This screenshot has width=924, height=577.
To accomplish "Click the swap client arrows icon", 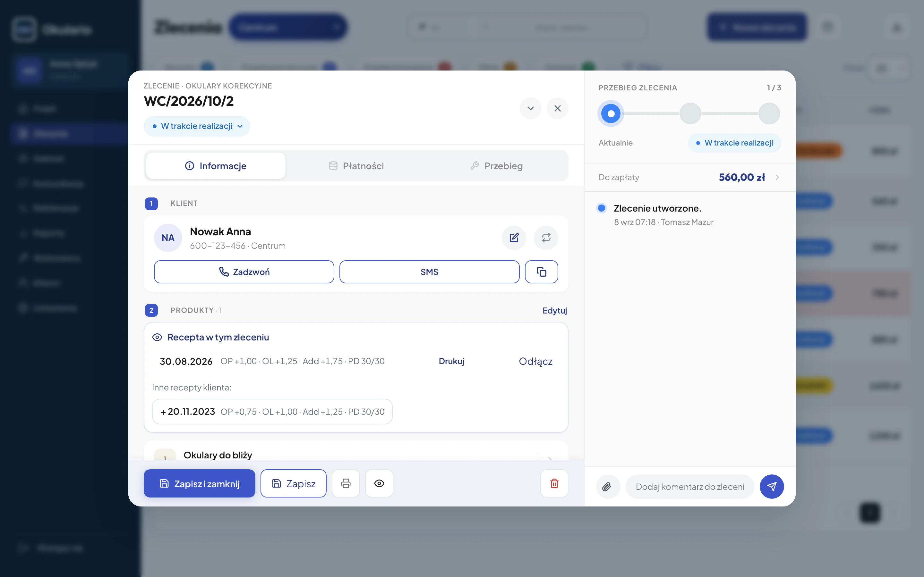I will [546, 238].
